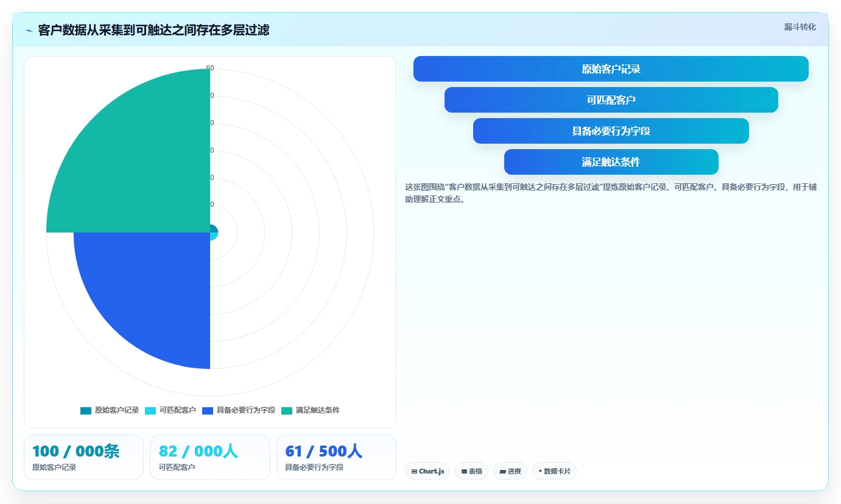This screenshot has width=841, height=504.
Task: Click the 进度 tag
Action: tap(510, 471)
